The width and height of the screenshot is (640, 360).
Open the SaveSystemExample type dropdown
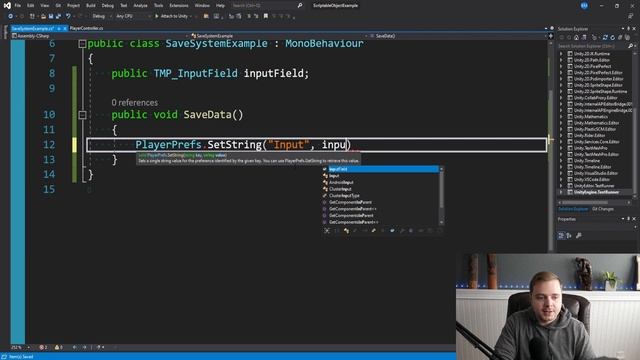278,36
